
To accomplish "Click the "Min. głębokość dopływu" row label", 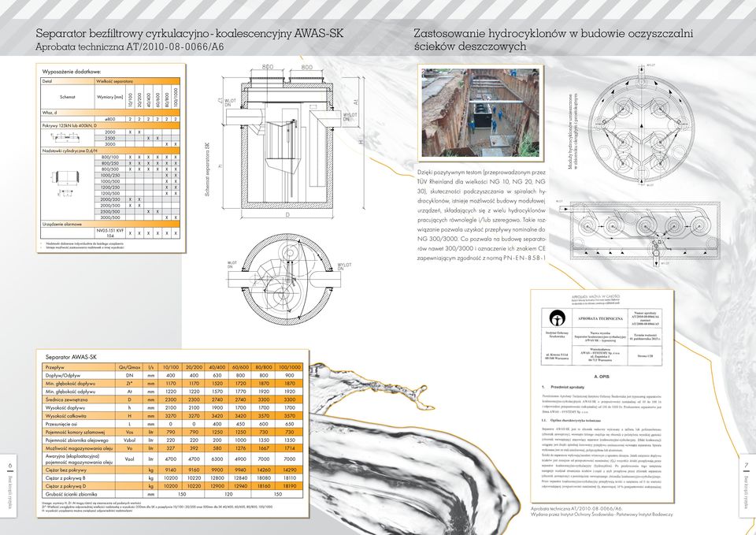I will 70,384.
